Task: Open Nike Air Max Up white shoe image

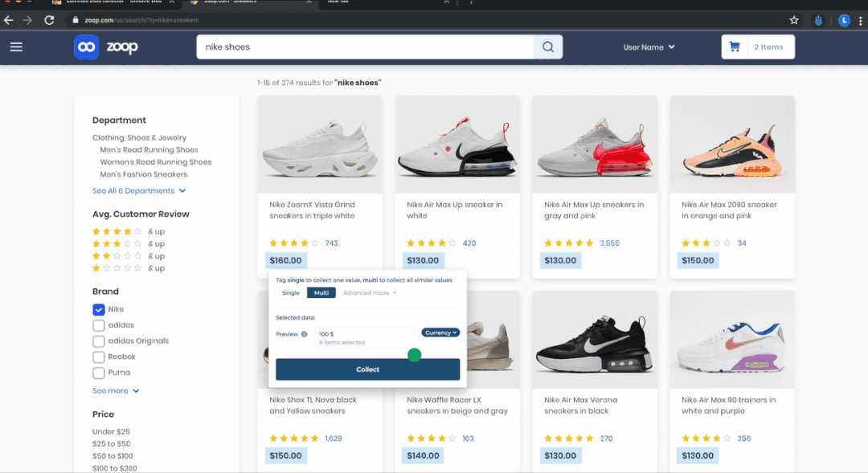Action: tap(457, 145)
